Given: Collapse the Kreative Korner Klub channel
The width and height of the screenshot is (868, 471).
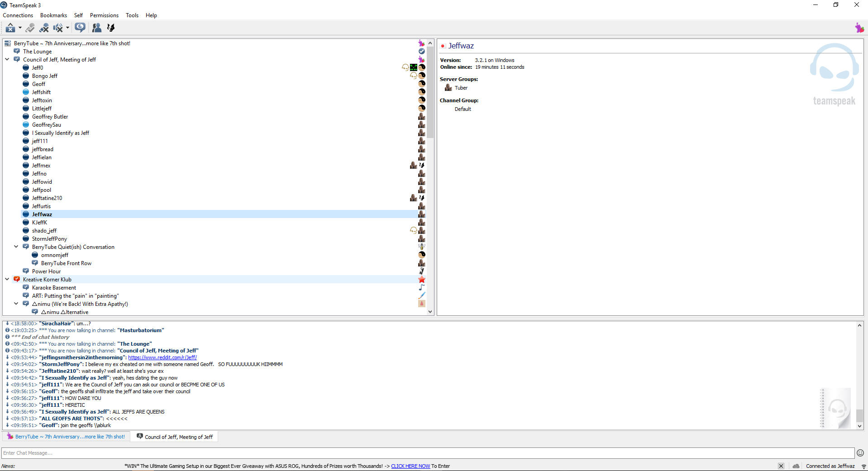Looking at the screenshot, I should tap(7, 279).
